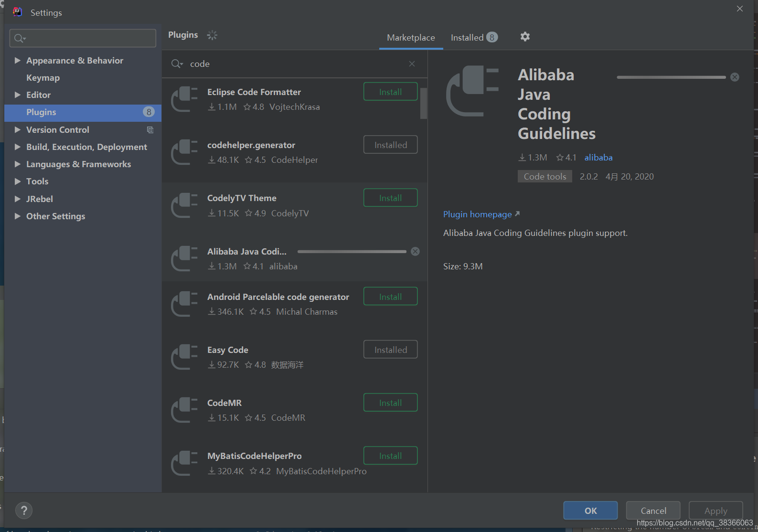Expand Appearance & Behavior settings
The height and width of the screenshot is (532, 758).
17,61
